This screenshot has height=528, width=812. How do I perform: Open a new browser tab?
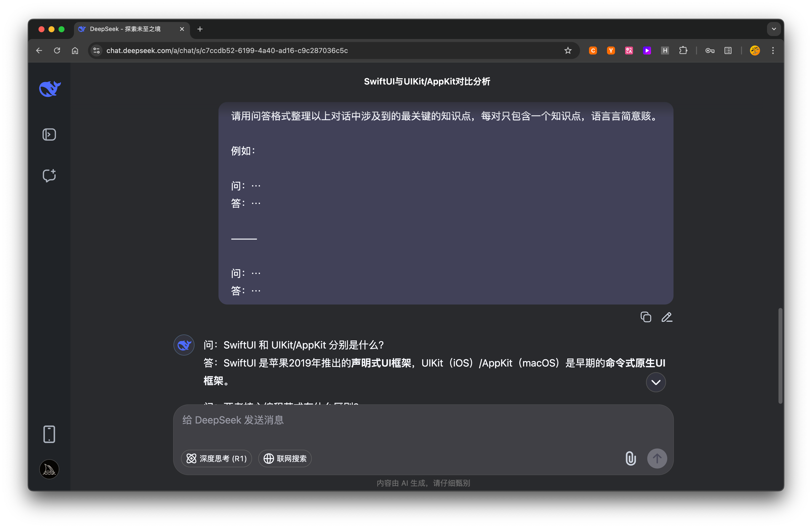coord(200,29)
